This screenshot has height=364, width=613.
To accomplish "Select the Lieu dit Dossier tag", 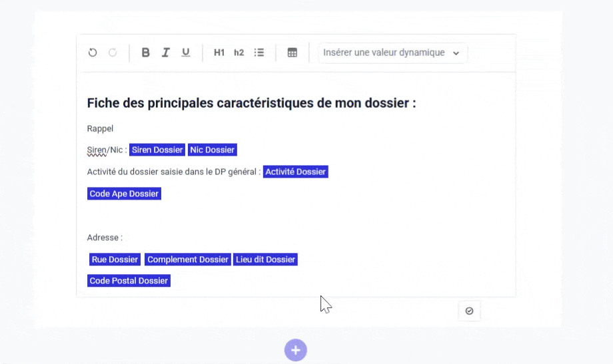I will [265, 260].
